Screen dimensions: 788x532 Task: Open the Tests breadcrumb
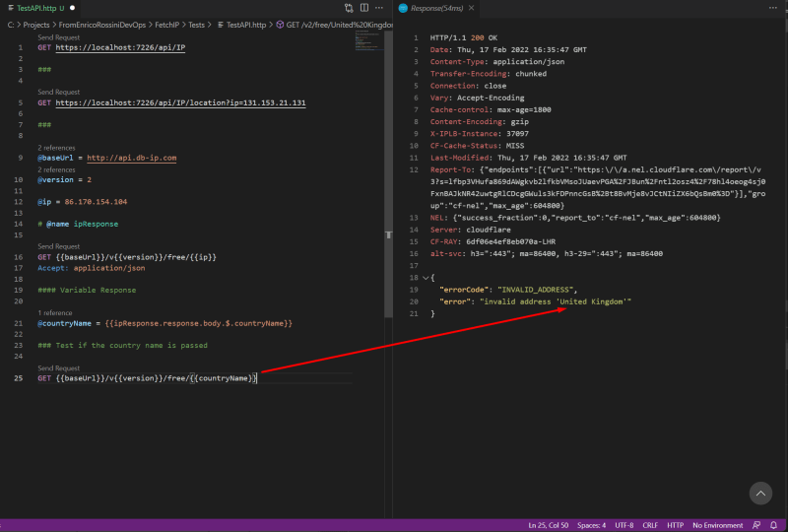click(196, 25)
